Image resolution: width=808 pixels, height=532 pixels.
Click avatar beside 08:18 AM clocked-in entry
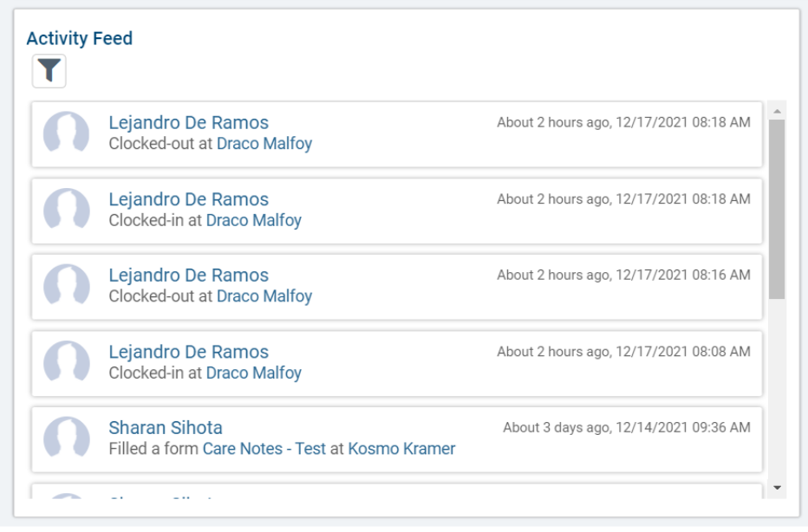point(67,210)
